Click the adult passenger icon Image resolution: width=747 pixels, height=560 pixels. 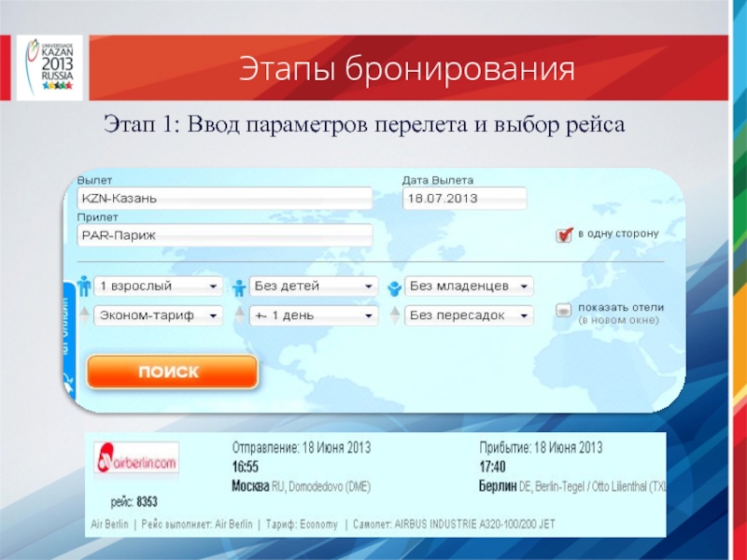pos(85,286)
